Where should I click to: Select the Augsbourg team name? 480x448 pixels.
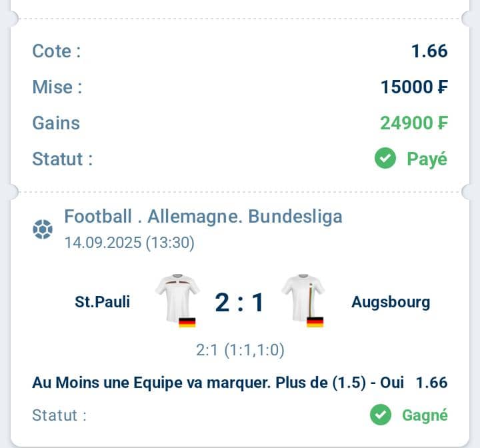pyautogui.click(x=391, y=302)
